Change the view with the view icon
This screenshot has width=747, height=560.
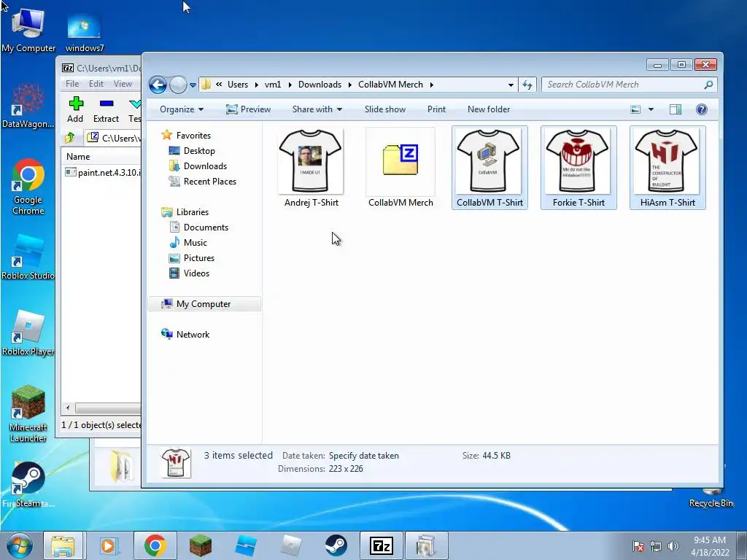click(x=635, y=109)
